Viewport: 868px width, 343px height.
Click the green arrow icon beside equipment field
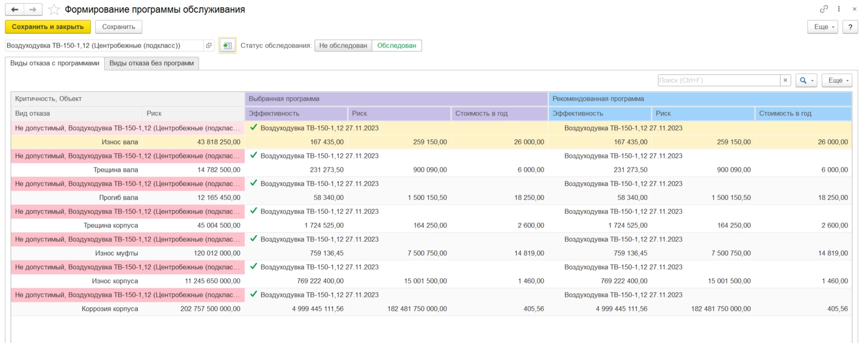(x=227, y=45)
